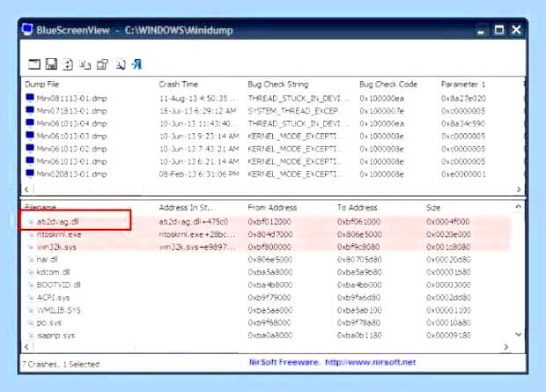Click the dump icon beside Mini061013-04.dmp
This screenshot has width=546, height=392.
(x=30, y=123)
